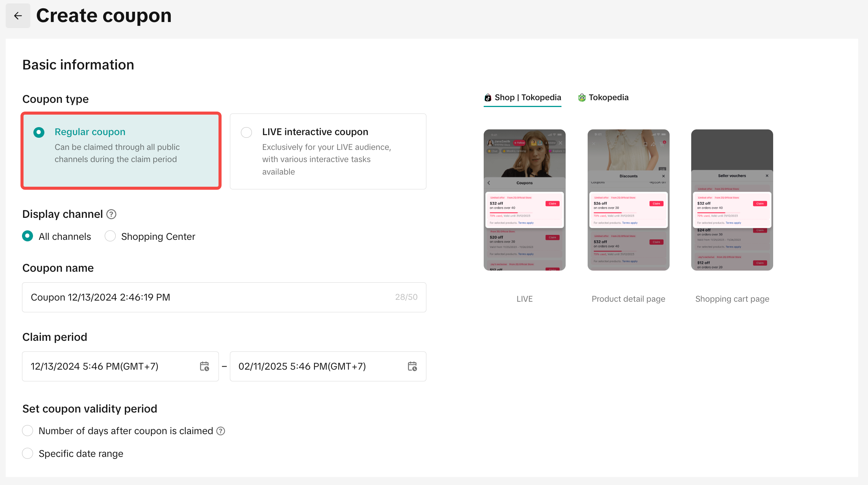Click help icon beside days after claimed

point(220,431)
